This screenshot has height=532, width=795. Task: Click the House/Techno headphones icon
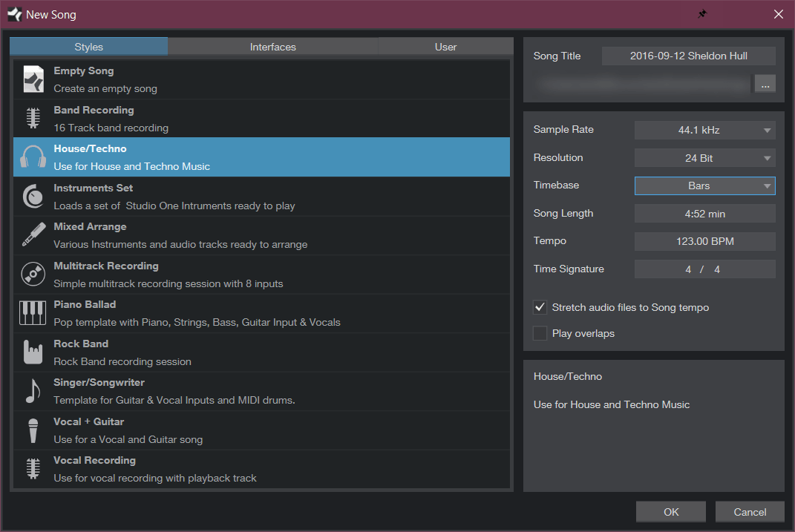click(33, 157)
